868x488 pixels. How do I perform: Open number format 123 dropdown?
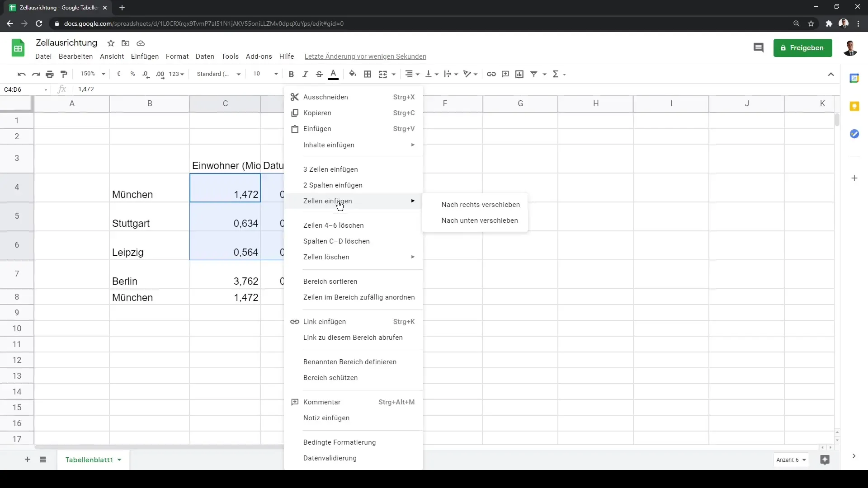coord(177,74)
